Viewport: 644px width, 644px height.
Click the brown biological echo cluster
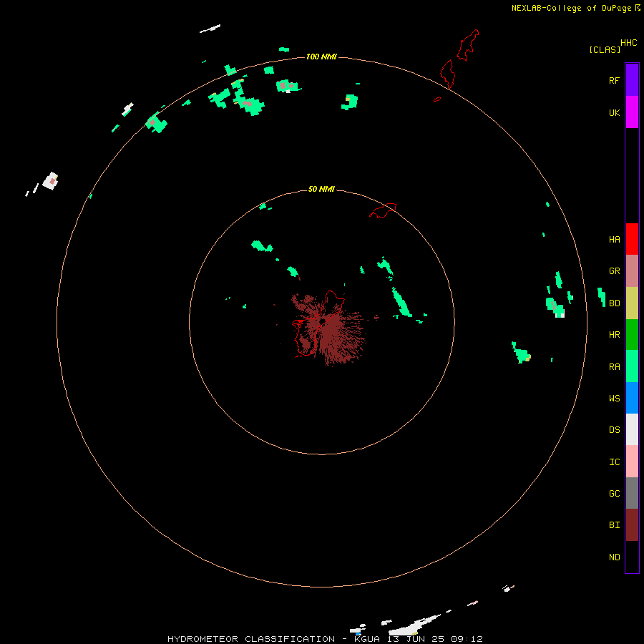tap(328, 328)
